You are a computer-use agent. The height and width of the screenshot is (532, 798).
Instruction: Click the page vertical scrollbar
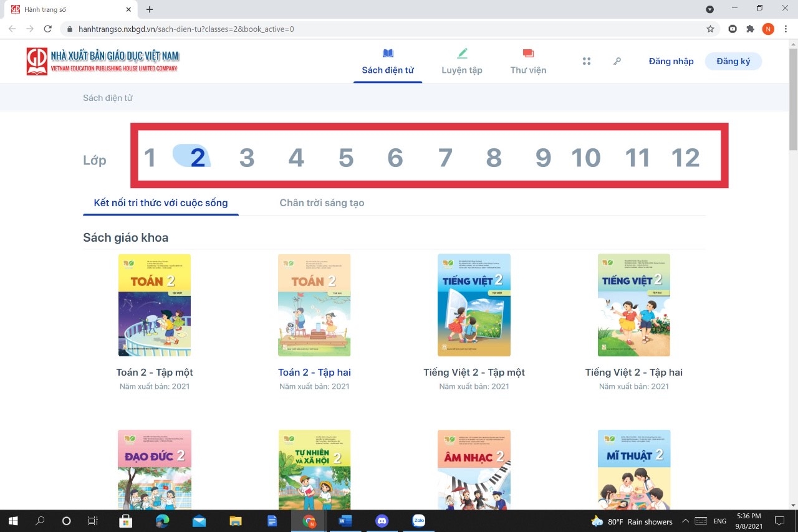pyautogui.click(x=793, y=98)
